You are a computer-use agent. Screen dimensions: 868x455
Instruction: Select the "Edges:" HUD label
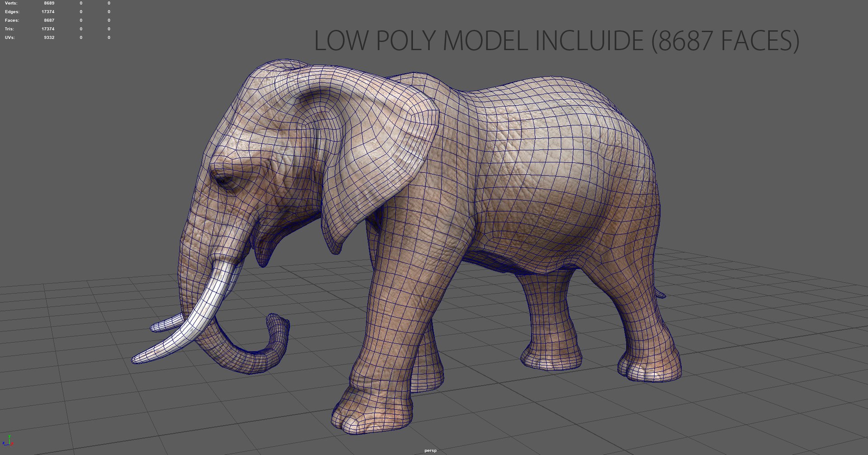(x=12, y=12)
